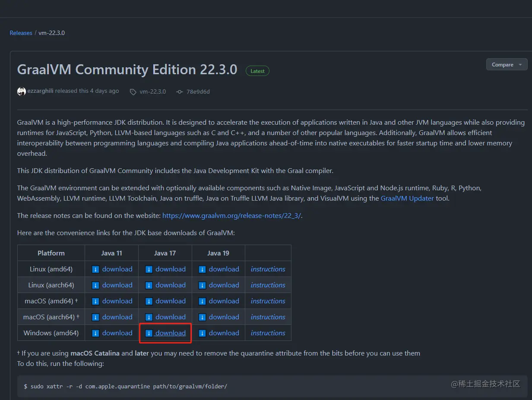Click the Linux (amd64) Java 11 download arrow icon
The image size is (532, 400).
pos(96,269)
